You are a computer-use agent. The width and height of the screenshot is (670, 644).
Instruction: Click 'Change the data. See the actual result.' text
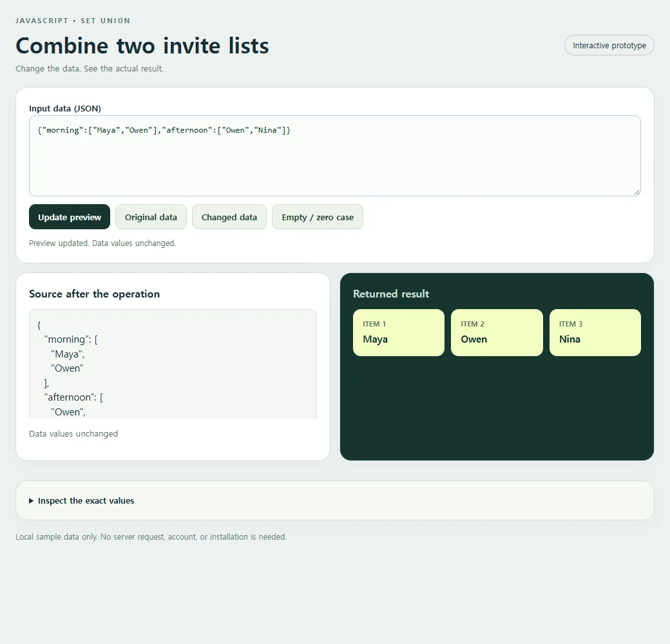[x=90, y=68]
